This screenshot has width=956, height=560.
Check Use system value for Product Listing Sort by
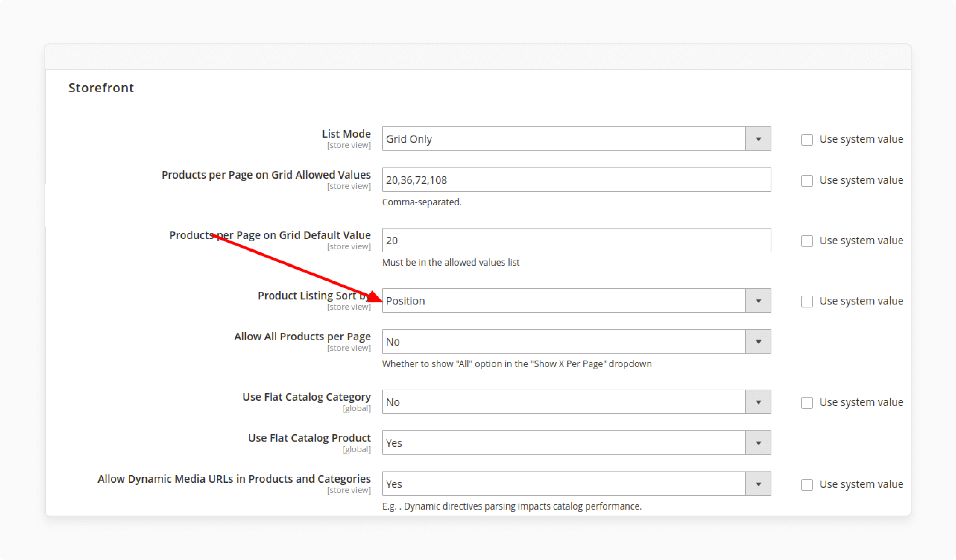pos(807,301)
